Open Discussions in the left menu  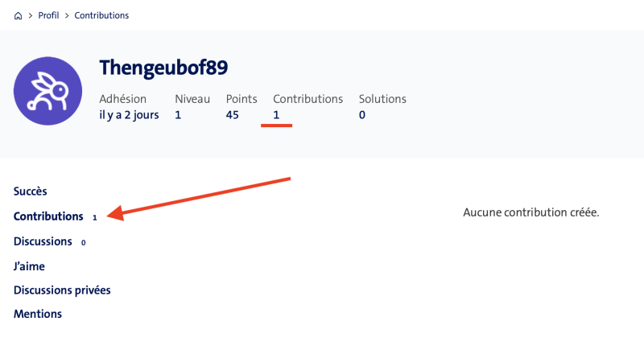coord(43,241)
